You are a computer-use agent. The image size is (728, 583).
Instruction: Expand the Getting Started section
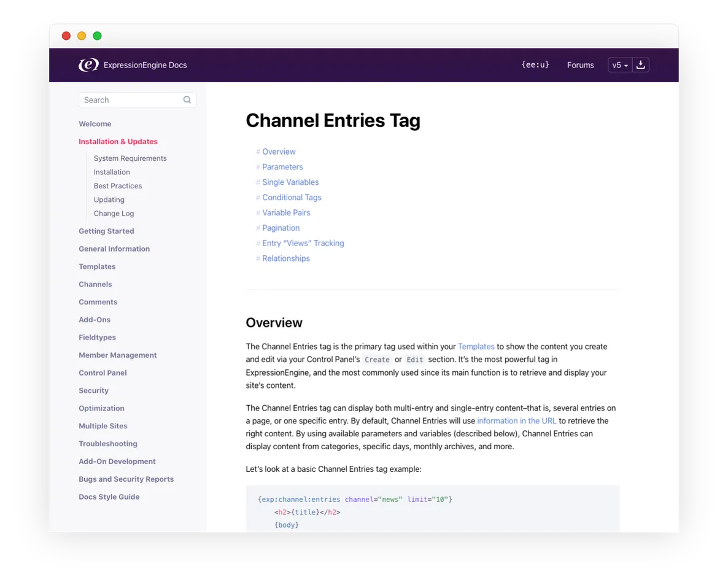pos(106,231)
